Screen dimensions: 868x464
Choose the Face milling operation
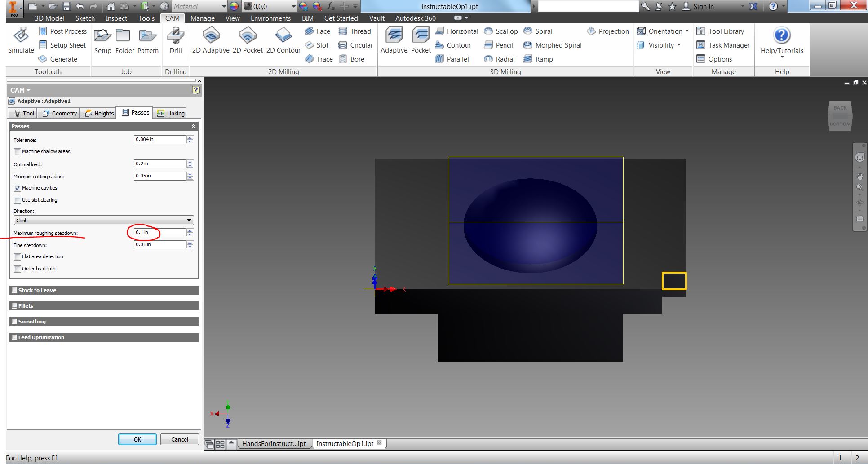pyautogui.click(x=317, y=31)
